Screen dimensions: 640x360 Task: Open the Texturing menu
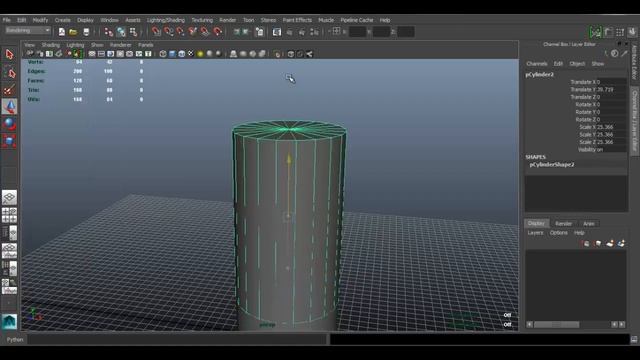[x=202, y=20]
